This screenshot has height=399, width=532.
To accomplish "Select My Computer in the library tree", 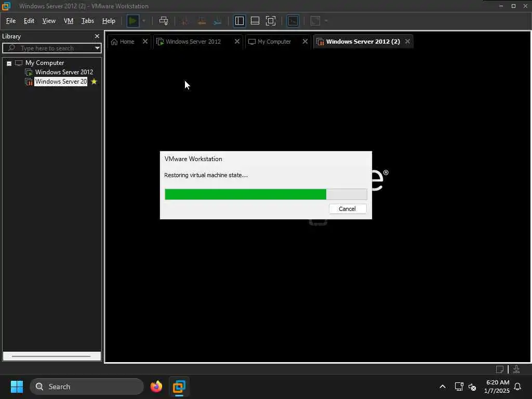I will (45, 63).
